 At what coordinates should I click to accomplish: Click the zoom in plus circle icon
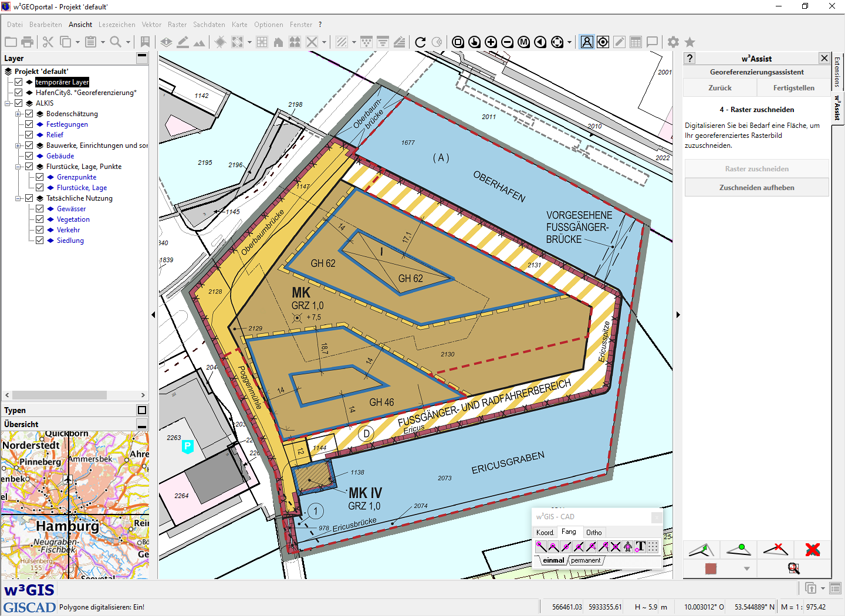[491, 42]
